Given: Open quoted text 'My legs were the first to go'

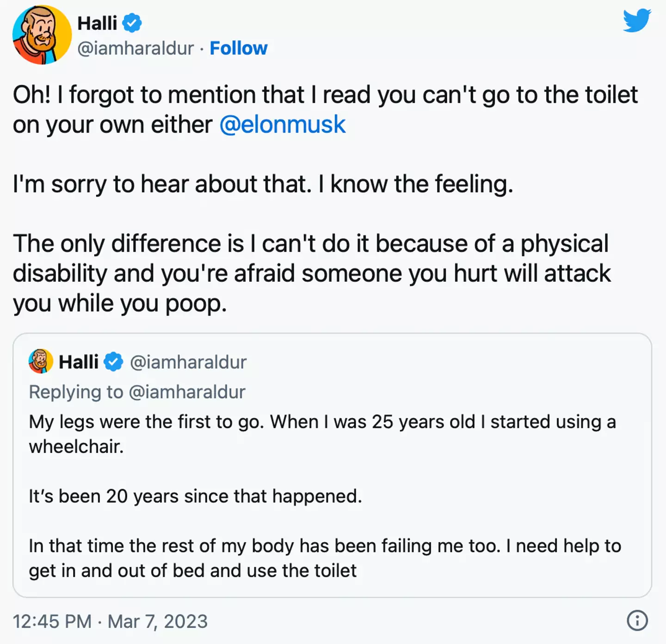Looking at the screenshot, I should pos(322,434).
